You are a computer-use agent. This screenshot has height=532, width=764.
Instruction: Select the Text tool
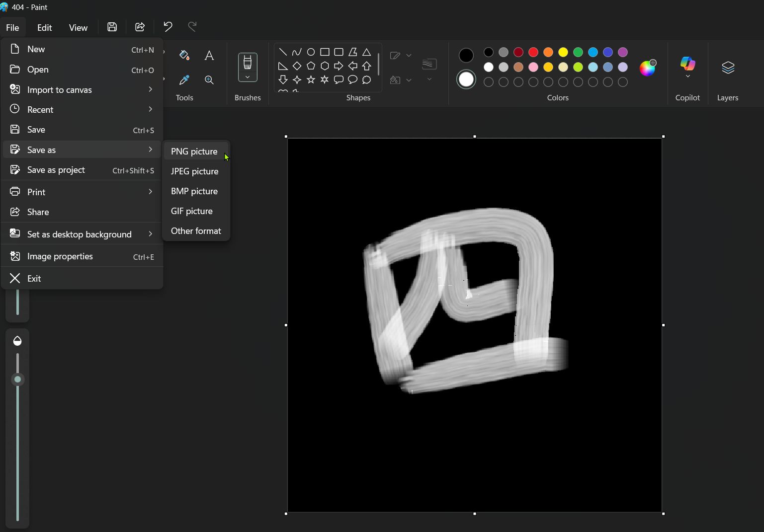click(x=209, y=56)
